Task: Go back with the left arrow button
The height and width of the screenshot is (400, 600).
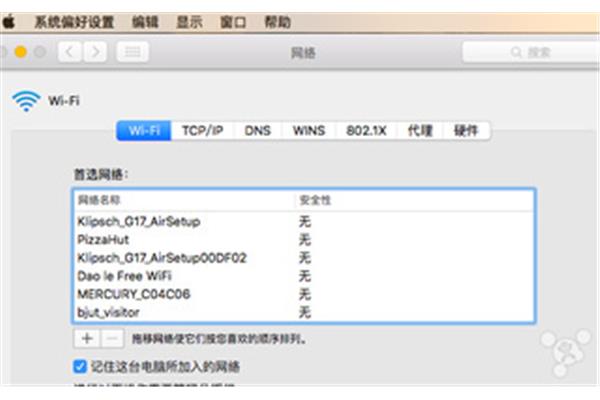Action: coord(69,52)
